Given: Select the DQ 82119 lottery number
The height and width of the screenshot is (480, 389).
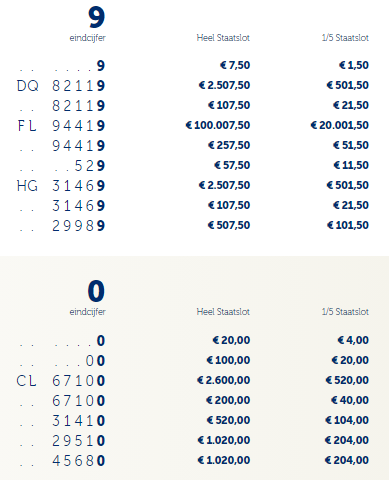Looking at the screenshot, I should click(61, 86).
